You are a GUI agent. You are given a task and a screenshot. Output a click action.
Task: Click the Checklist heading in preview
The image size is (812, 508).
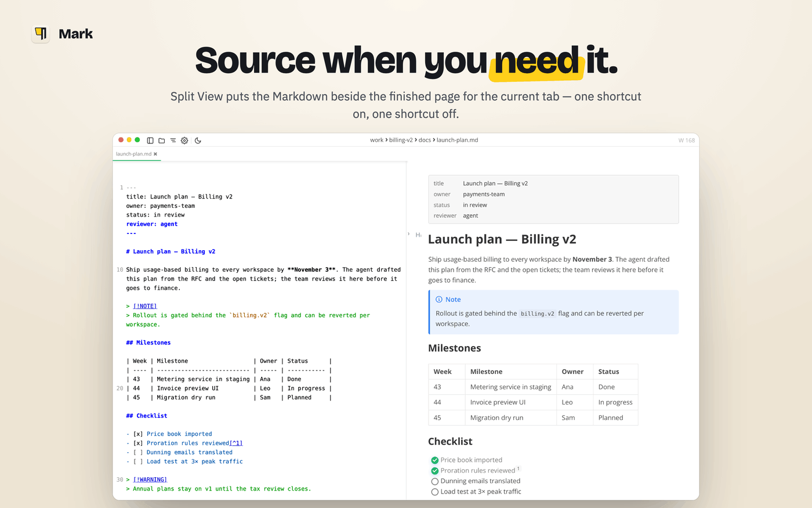(x=450, y=442)
